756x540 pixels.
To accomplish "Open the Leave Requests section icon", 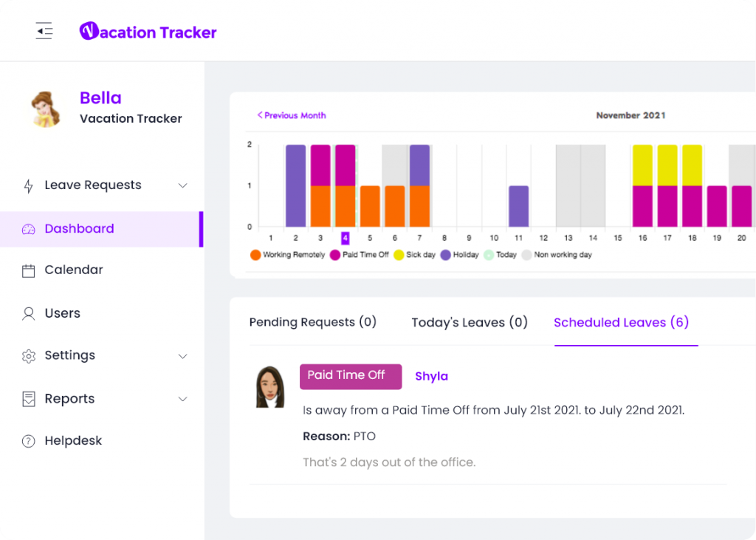I will point(28,185).
